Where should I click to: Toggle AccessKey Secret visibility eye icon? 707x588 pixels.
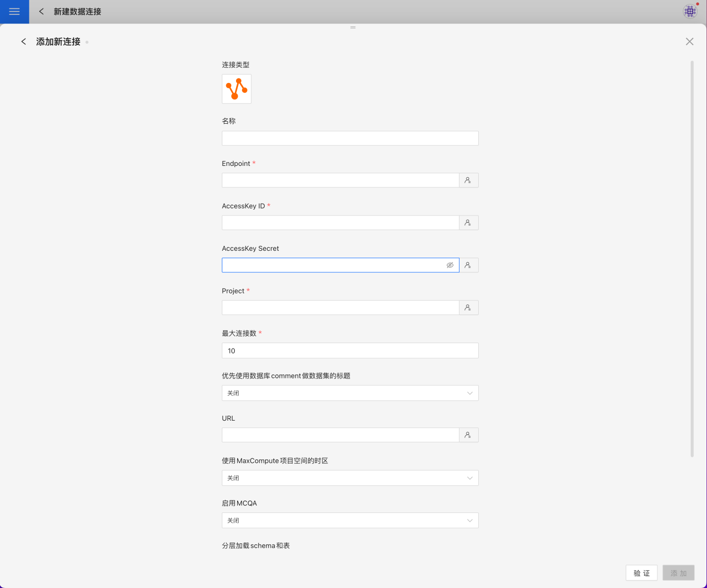(450, 265)
